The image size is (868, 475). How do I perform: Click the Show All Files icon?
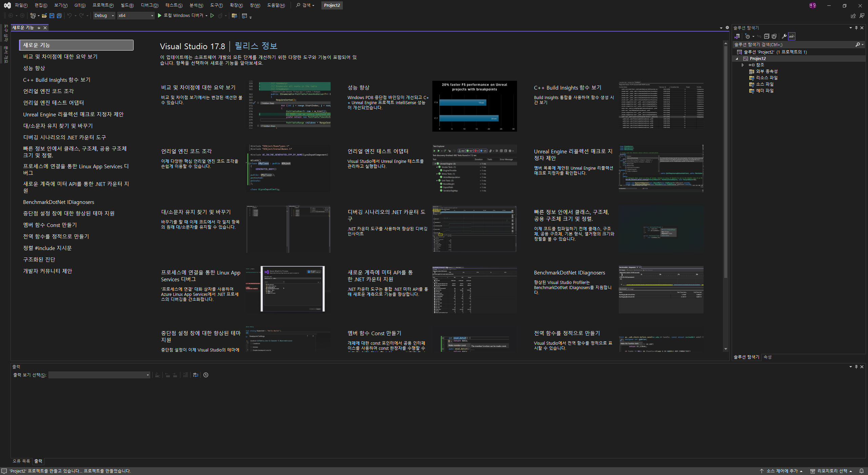(774, 36)
